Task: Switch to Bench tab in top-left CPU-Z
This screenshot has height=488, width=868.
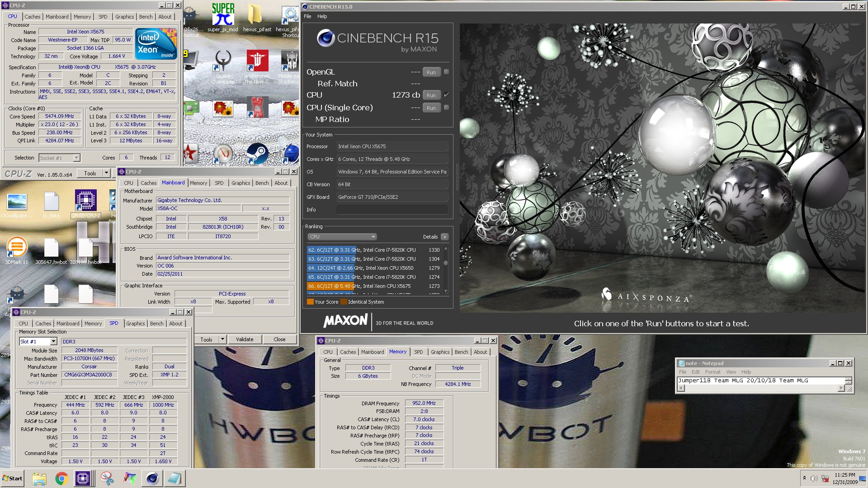Action: click(x=146, y=17)
